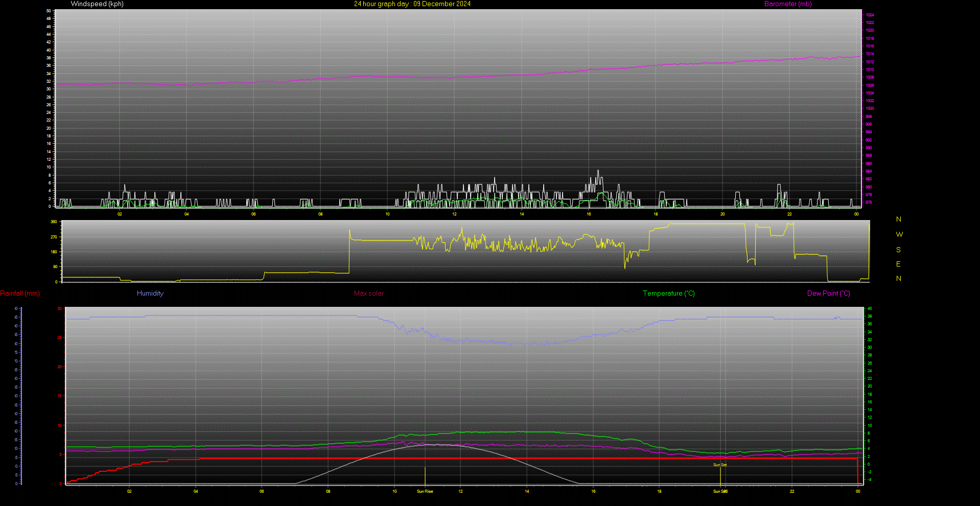Click hour '08' under the temperature graph
Image resolution: width=980 pixels, height=506 pixels.
tap(328, 492)
